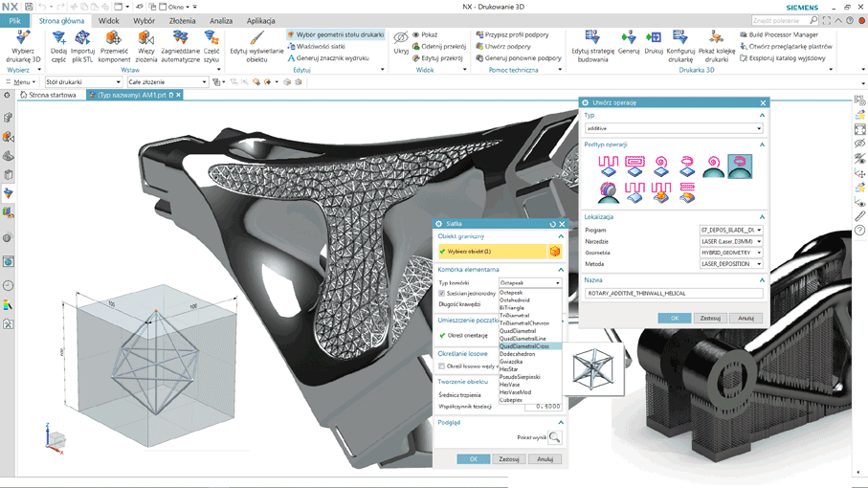The image size is (868, 488).
Task: Open Całe złożenie scope dropdown
Action: click(x=167, y=82)
